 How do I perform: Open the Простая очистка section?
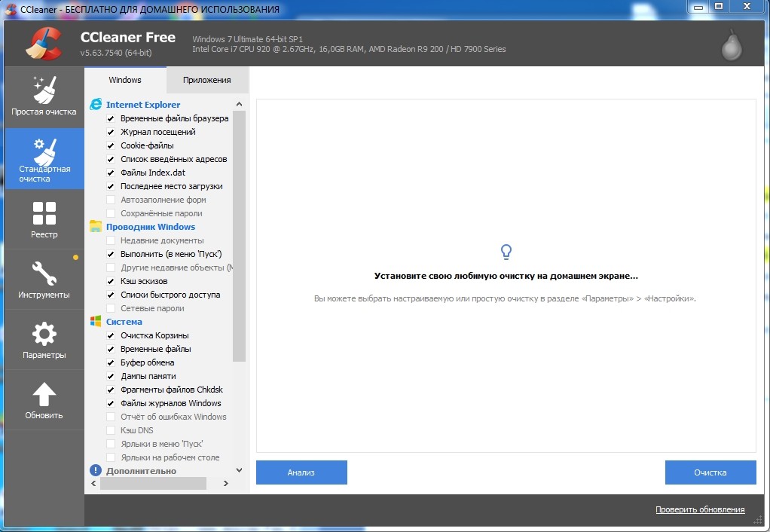pyautogui.click(x=44, y=96)
